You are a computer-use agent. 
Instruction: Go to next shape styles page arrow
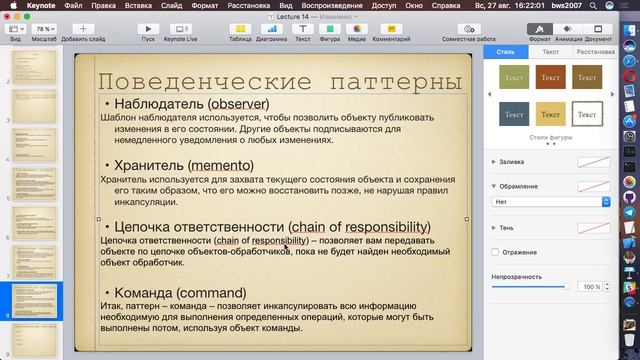612,94
